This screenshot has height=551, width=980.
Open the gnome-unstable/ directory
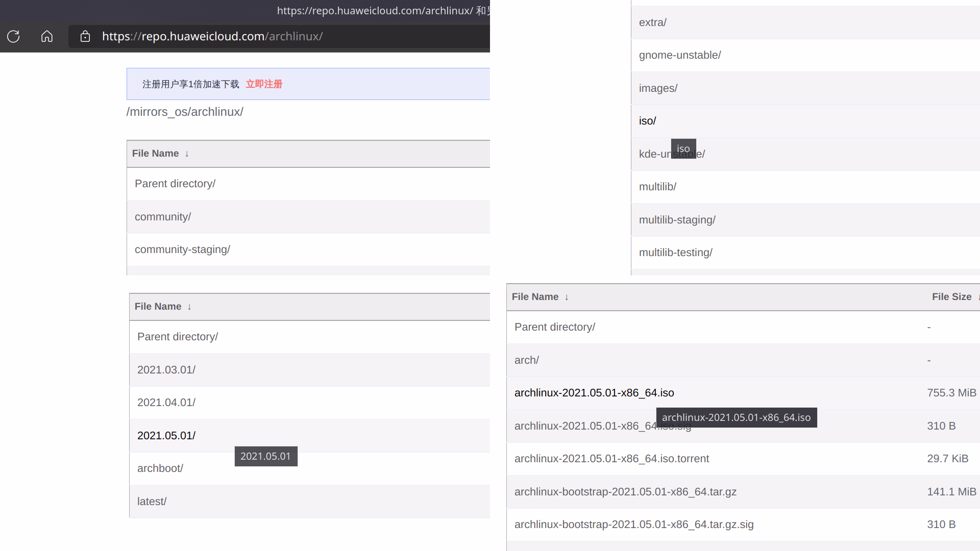679,55
